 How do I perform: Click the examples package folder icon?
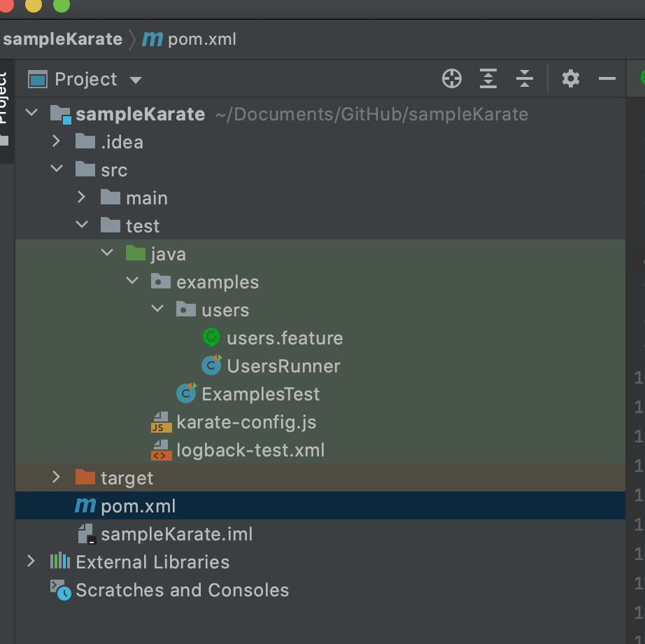point(160,281)
